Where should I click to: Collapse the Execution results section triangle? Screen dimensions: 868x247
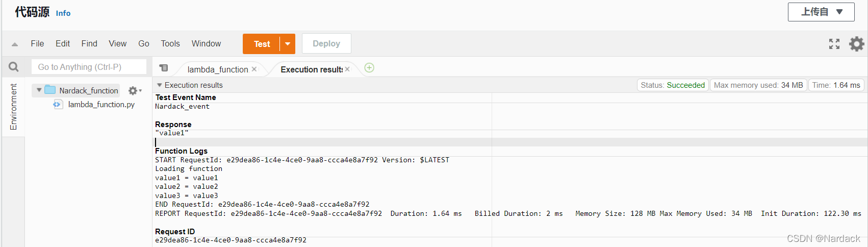click(160, 85)
